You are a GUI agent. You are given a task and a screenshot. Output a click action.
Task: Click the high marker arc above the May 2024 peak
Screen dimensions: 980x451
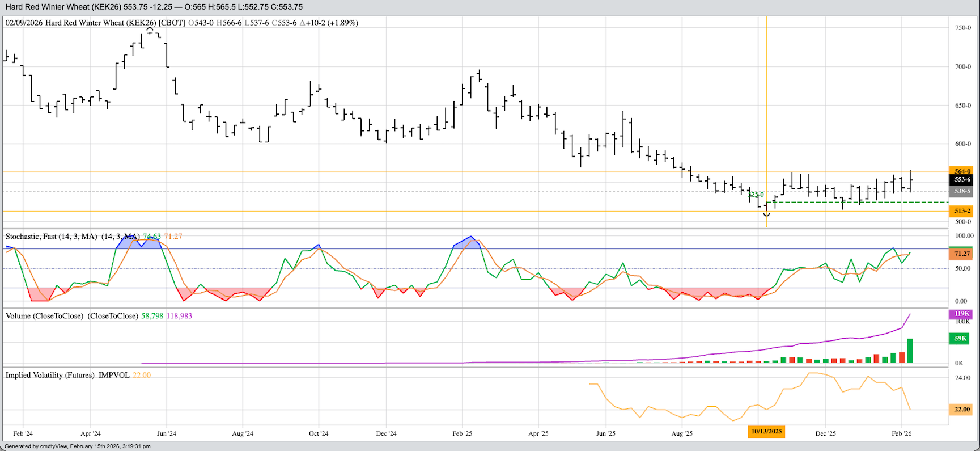(x=150, y=29)
